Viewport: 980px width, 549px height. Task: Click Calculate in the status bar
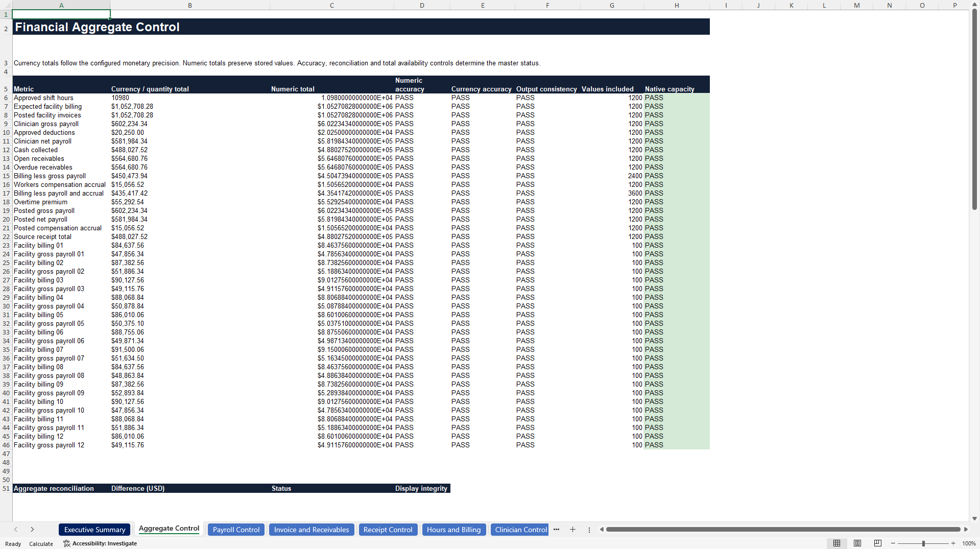coord(41,544)
